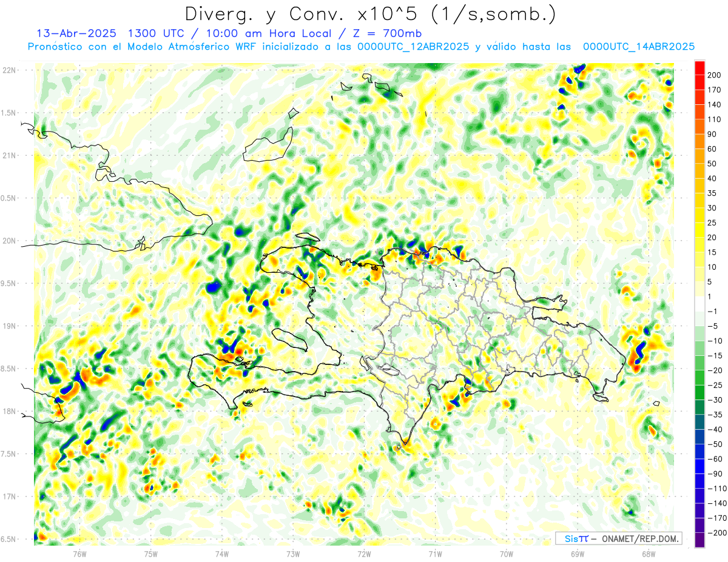Click the '0.5N' latitude label
This screenshot has height=562, width=728.
[8, 198]
